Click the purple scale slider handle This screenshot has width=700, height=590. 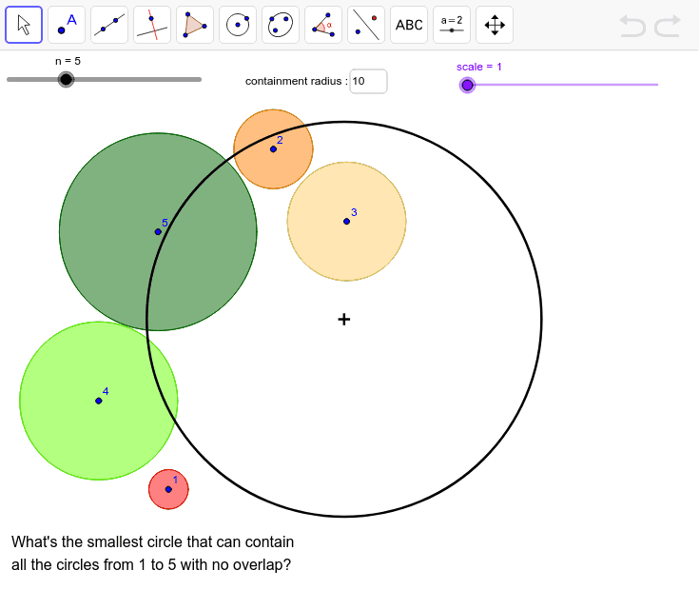467,85
